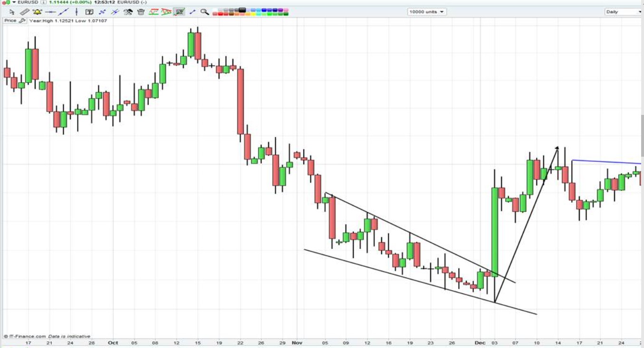Open the hammer and wrench settings tool
Image resolution: width=644 pixels, height=348 pixels.
(x=128, y=12)
